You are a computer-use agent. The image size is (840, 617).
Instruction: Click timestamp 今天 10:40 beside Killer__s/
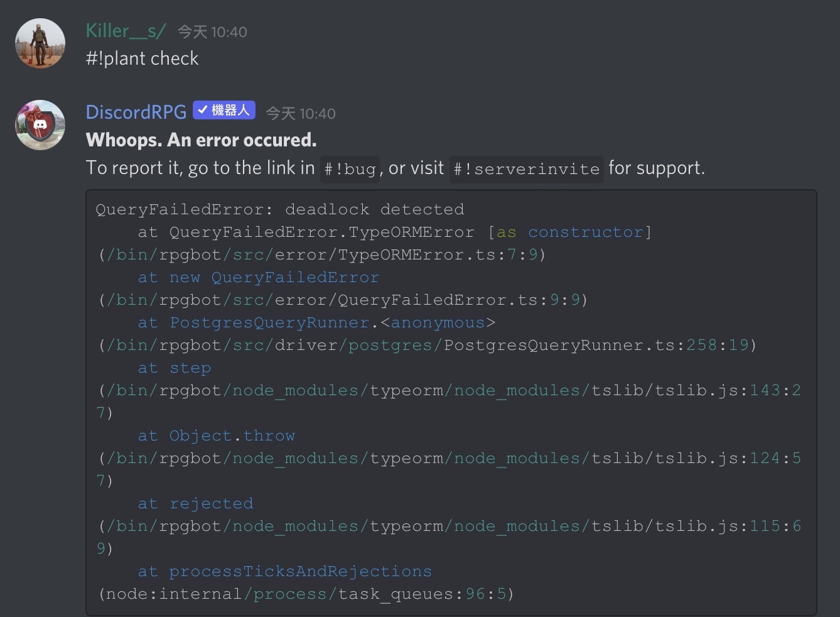coord(212,31)
